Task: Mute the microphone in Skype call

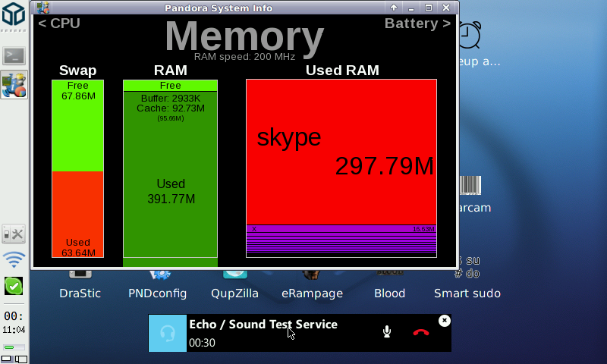Action: click(387, 332)
